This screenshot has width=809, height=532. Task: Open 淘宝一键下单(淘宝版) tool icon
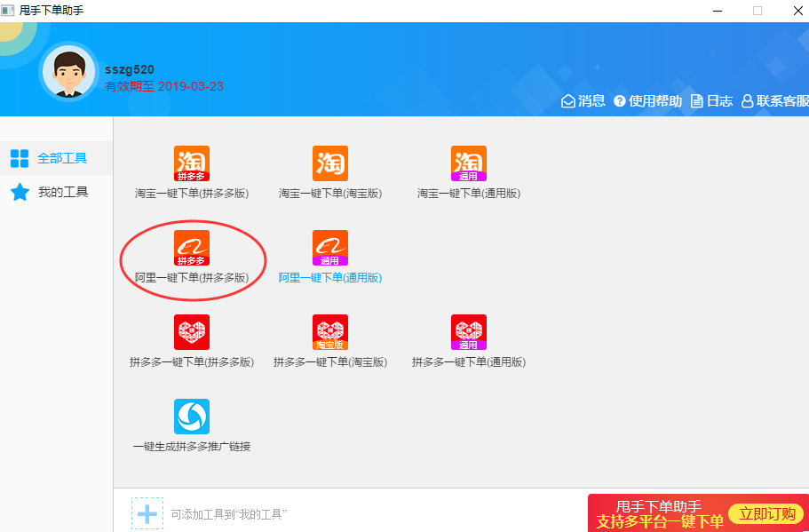[x=330, y=163]
